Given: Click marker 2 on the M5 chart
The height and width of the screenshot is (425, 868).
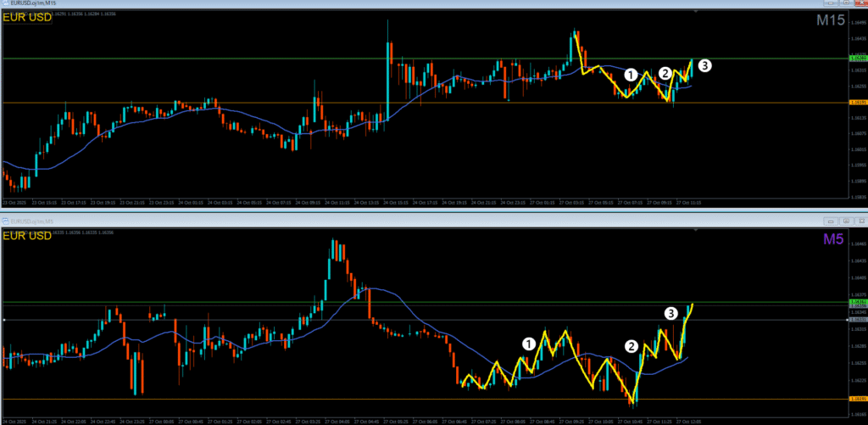Looking at the screenshot, I should click(x=631, y=345).
